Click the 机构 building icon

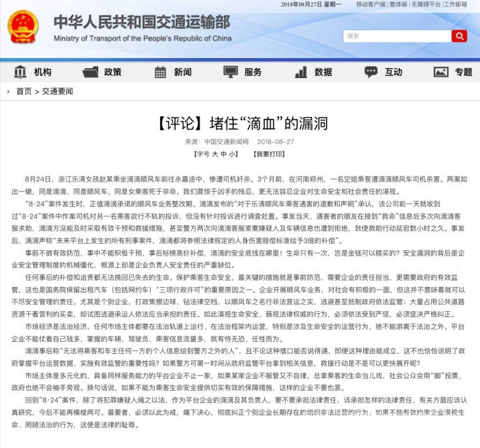pos(20,72)
